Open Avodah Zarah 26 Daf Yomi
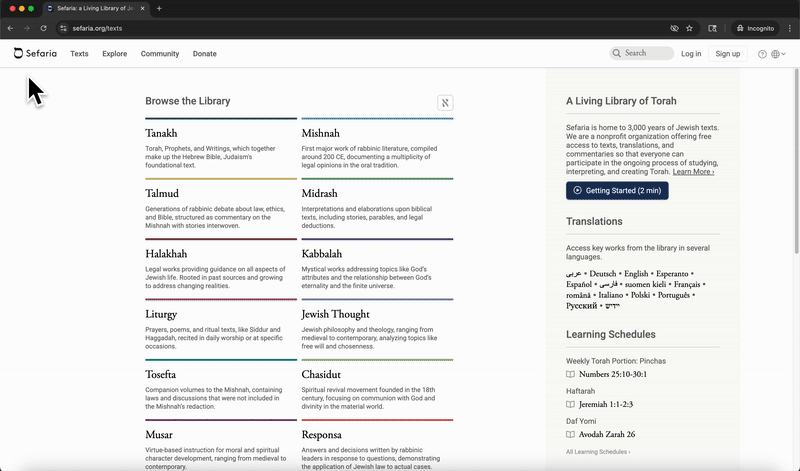Image resolution: width=800 pixels, height=471 pixels. [607, 434]
